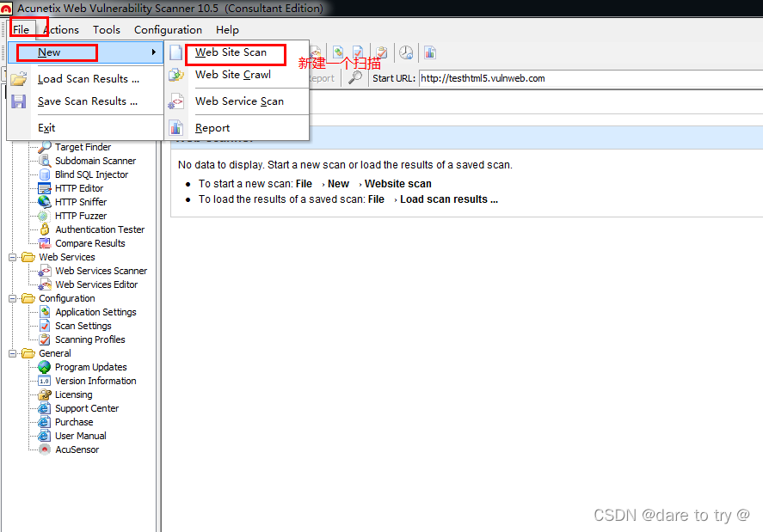Open Scan Settings in the tree

point(83,326)
